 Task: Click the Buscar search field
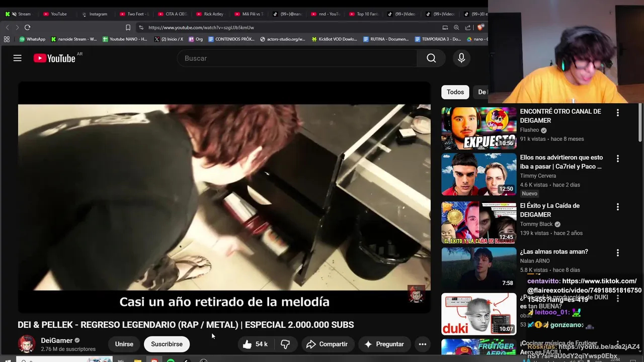pos(297,58)
